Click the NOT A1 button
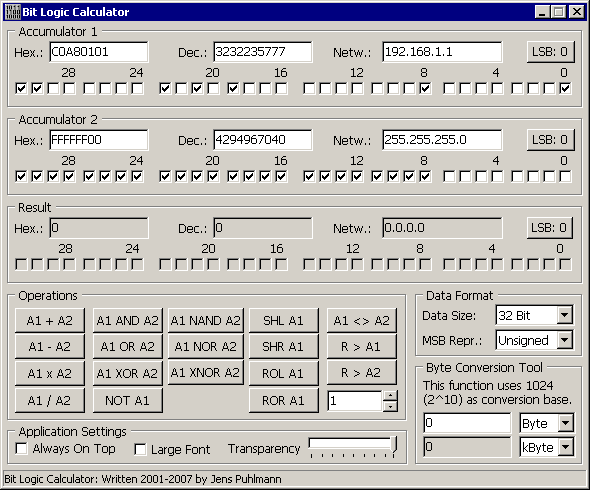 [x=128, y=400]
